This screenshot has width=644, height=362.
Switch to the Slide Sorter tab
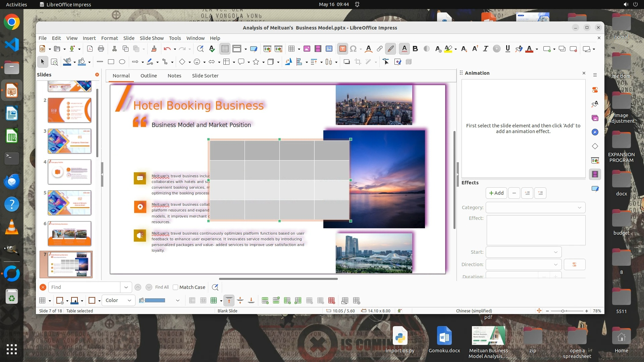click(205, 76)
